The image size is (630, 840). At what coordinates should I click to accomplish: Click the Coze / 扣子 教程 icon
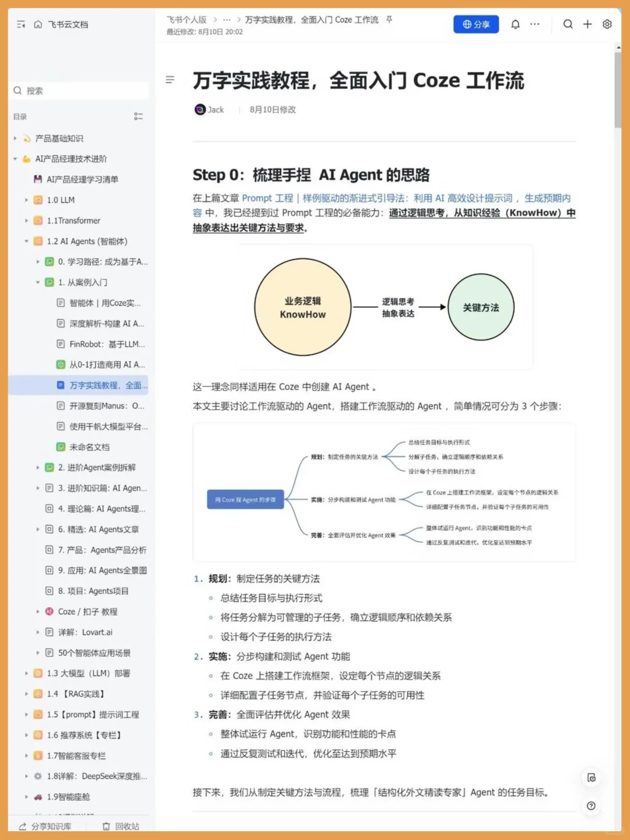click(50, 611)
